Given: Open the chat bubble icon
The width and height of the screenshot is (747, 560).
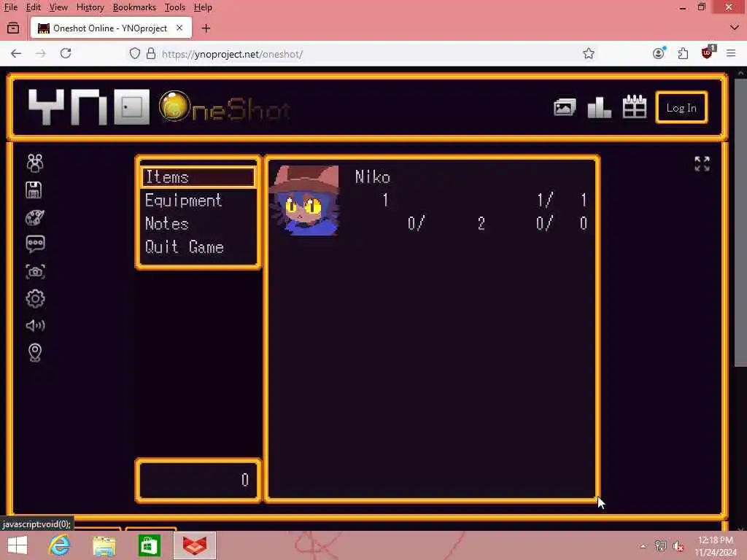Looking at the screenshot, I should click(35, 244).
